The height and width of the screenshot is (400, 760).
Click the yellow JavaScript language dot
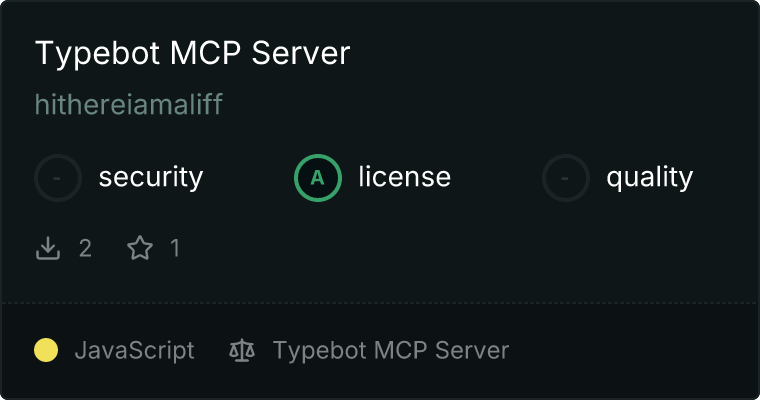[x=46, y=350]
